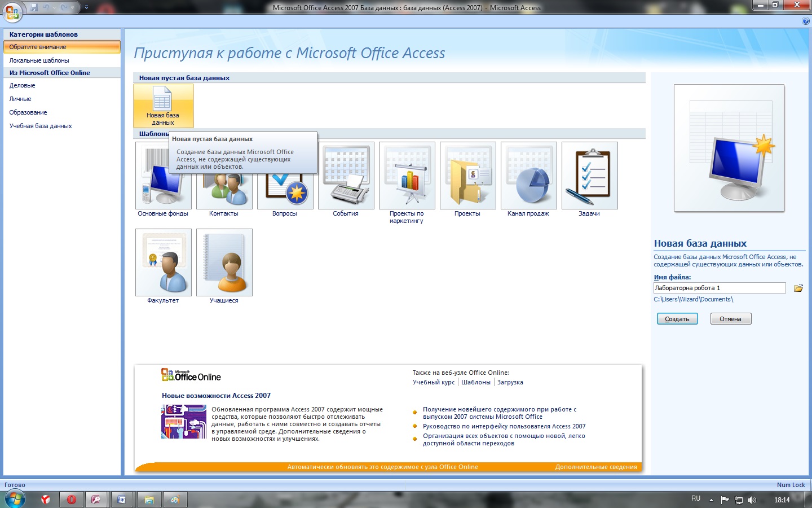Viewport: 812px width, 508px height.
Task: Select the Новая база данных blank database icon
Action: pos(164,106)
